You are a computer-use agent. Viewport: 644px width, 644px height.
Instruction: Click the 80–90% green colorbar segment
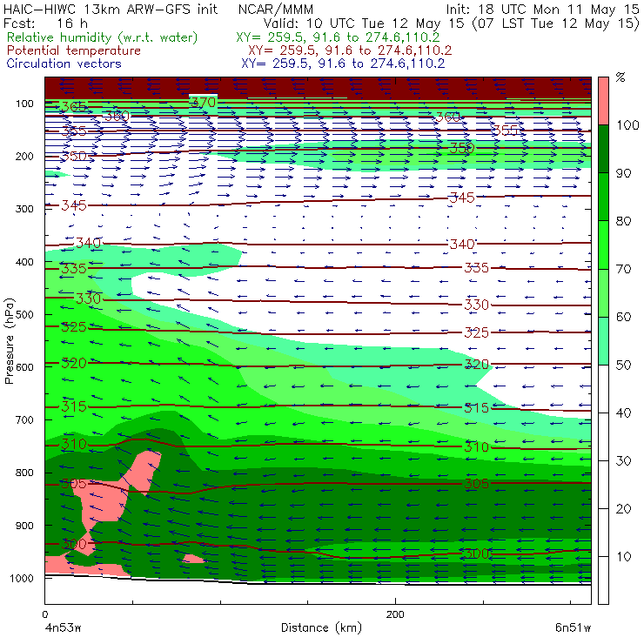coord(603,197)
